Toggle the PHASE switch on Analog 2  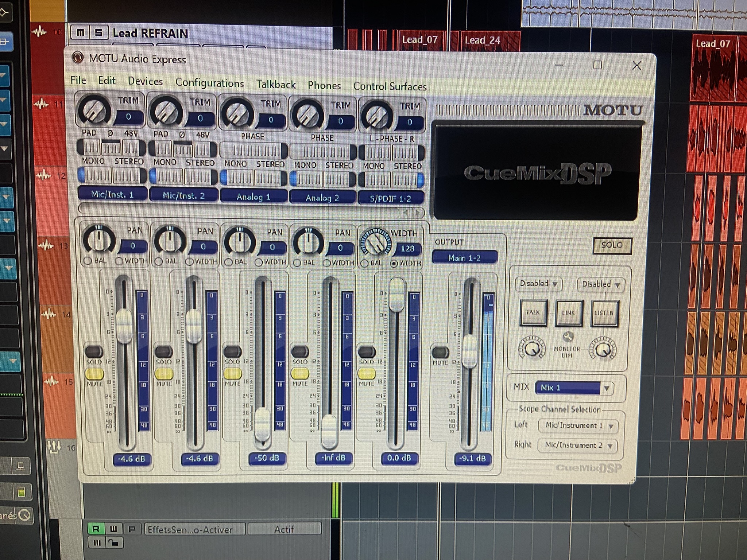(323, 152)
